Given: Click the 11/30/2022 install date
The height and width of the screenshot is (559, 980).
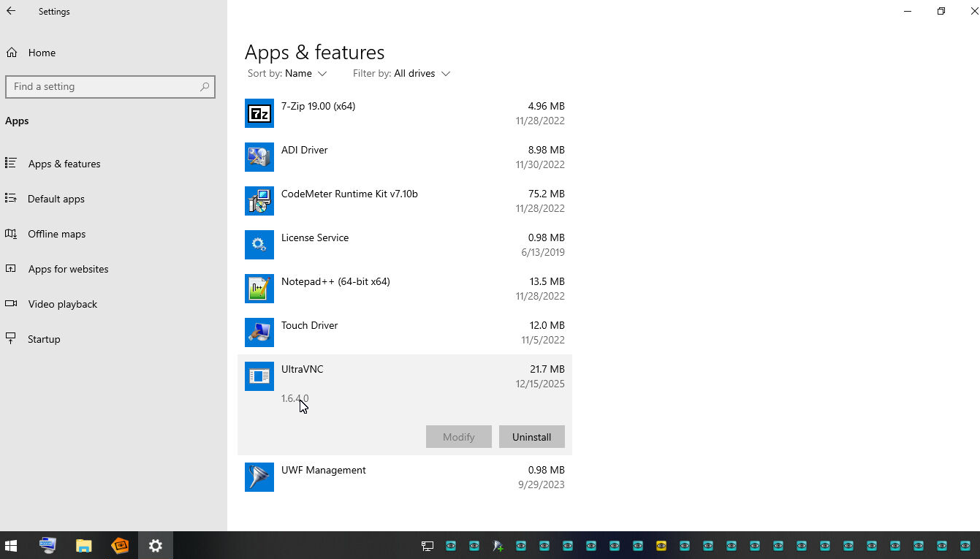Looking at the screenshot, I should [x=540, y=164].
